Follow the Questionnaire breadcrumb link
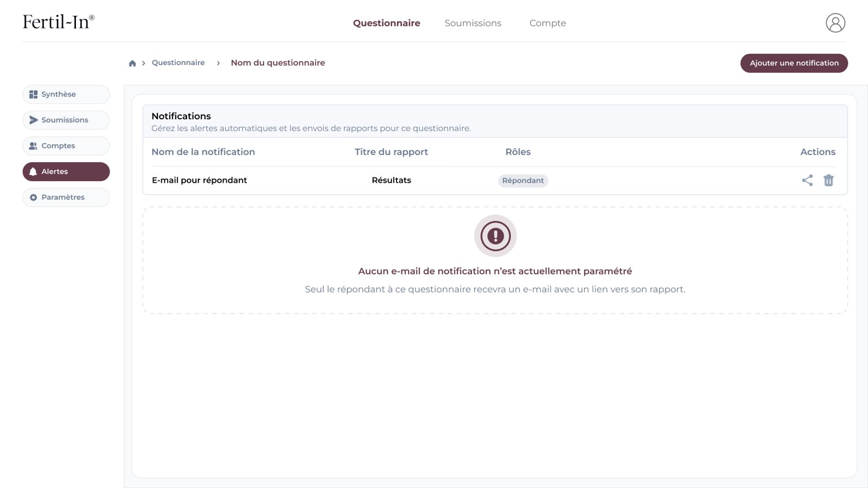Viewport: 868px width, 488px height. click(x=178, y=62)
